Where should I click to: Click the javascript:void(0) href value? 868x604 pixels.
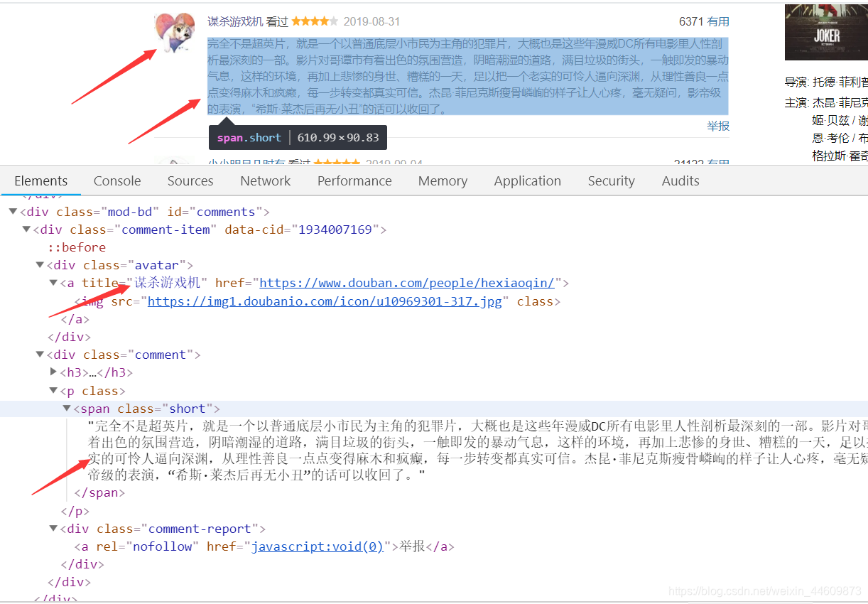pyautogui.click(x=318, y=546)
